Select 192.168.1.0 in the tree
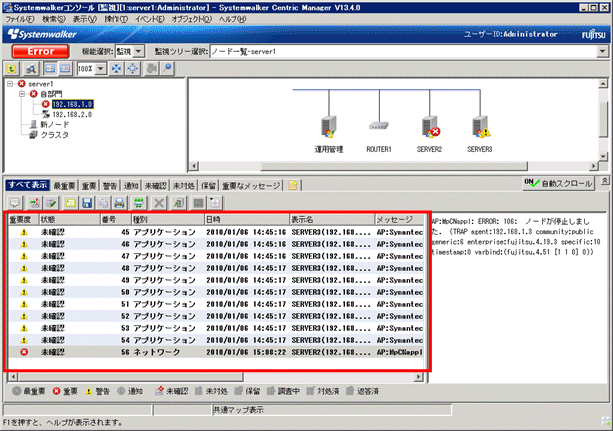This screenshot has width=613, height=431. coord(73,104)
